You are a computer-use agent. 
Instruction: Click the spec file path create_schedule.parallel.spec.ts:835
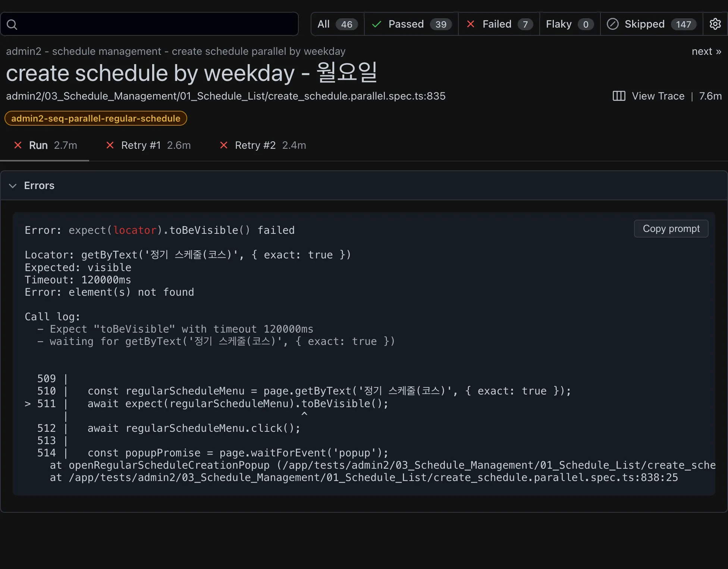[226, 96]
